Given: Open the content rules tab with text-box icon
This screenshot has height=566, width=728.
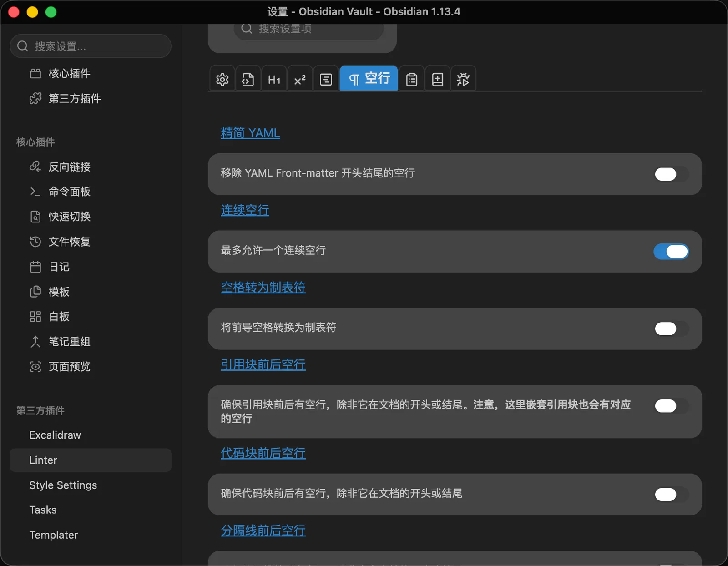Looking at the screenshot, I should (x=326, y=79).
